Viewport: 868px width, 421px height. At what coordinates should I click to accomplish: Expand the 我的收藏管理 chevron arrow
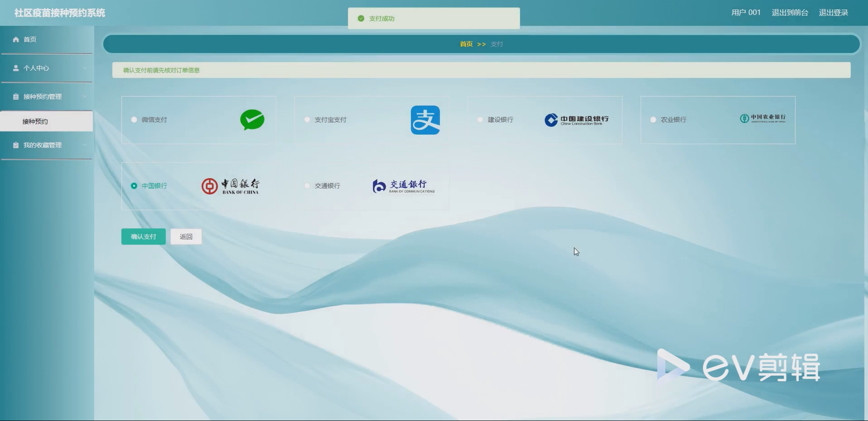point(85,145)
